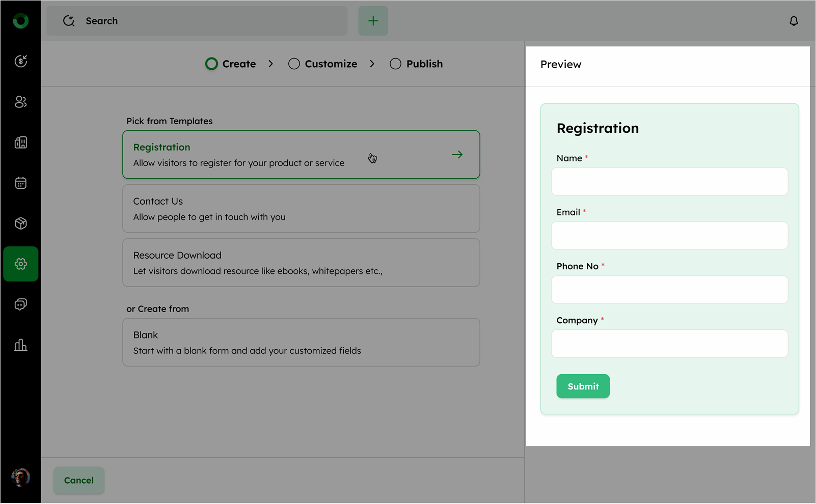
Task: Select the Publish step radio circle
Action: pyautogui.click(x=395, y=64)
